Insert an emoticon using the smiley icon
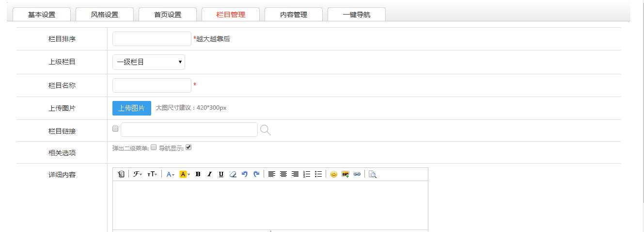Image resolution: width=644 pixels, height=232 pixels. (333, 174)
